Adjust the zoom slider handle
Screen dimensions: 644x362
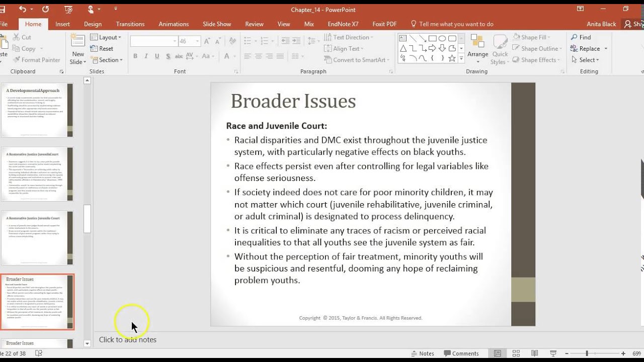[x=587, y=353]
